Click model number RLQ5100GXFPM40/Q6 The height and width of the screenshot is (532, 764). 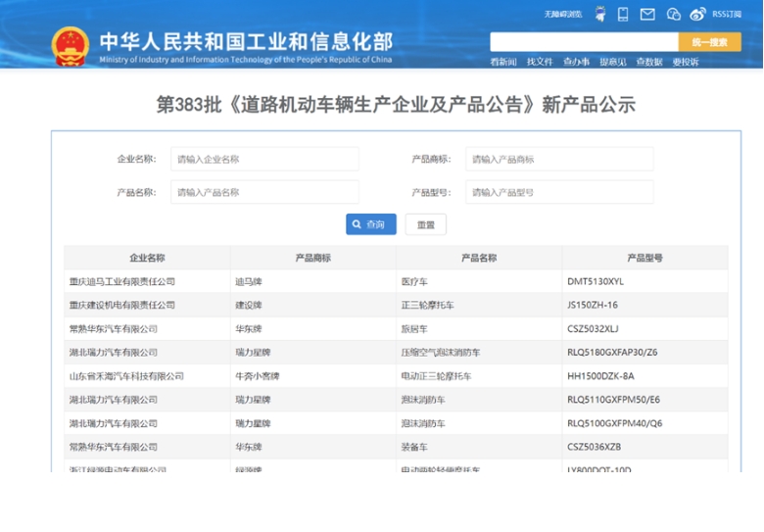click(615, 423)
